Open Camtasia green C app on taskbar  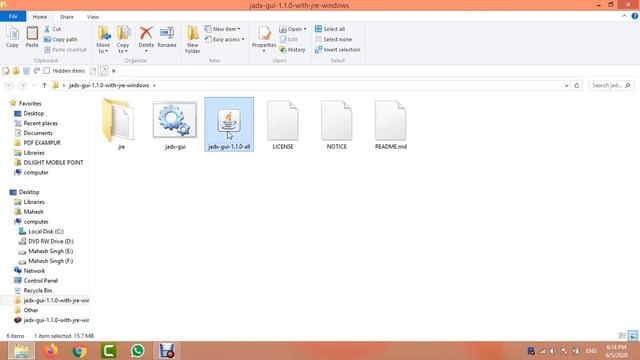click(x=109, y=351)
